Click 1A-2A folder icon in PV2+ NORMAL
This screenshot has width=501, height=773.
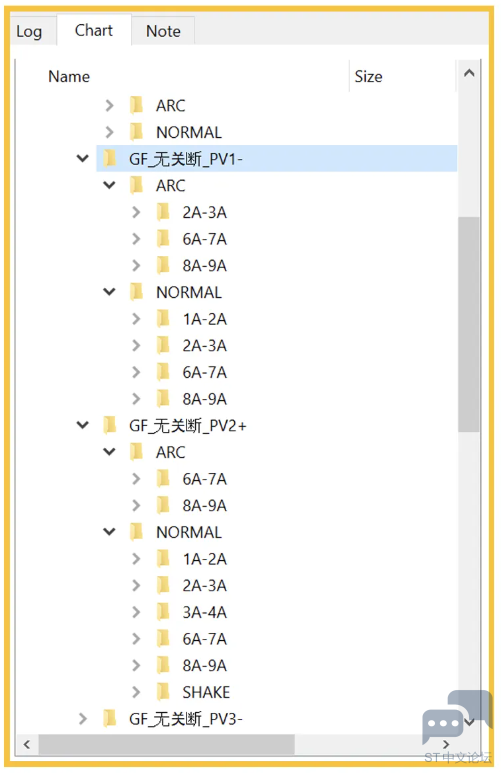click(x=163, y=558)
